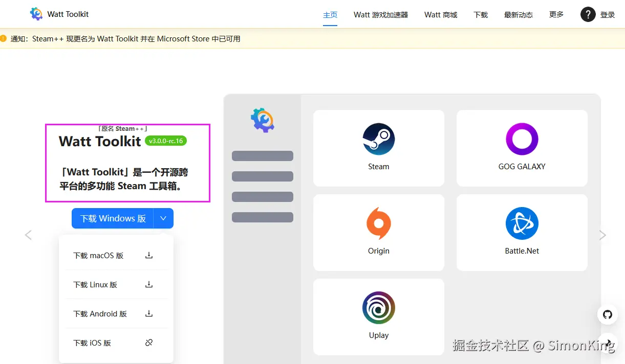This screenshot has height=364, width=625.
Task: Click the Watt Toolkit heading title
Action: coord(100,142)
